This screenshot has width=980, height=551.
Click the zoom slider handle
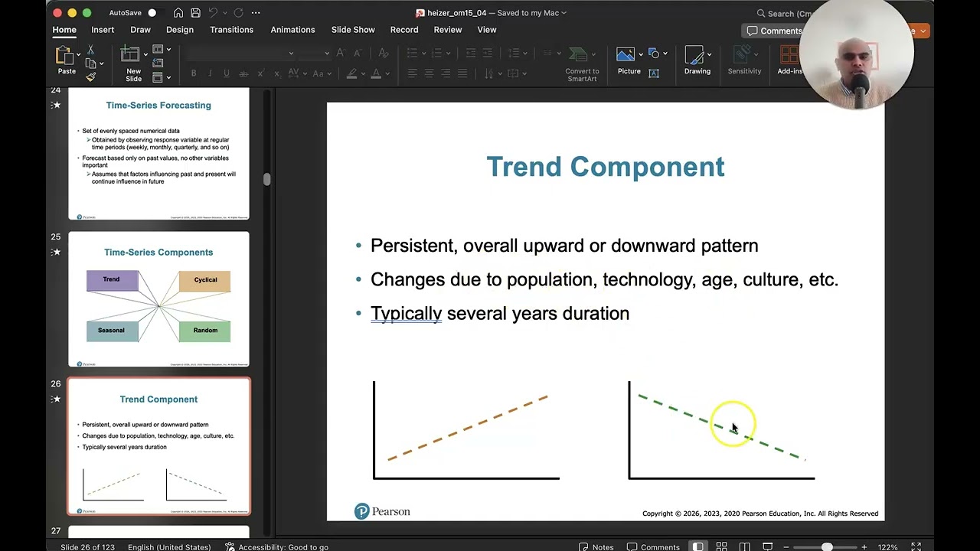tap(827, 547)
